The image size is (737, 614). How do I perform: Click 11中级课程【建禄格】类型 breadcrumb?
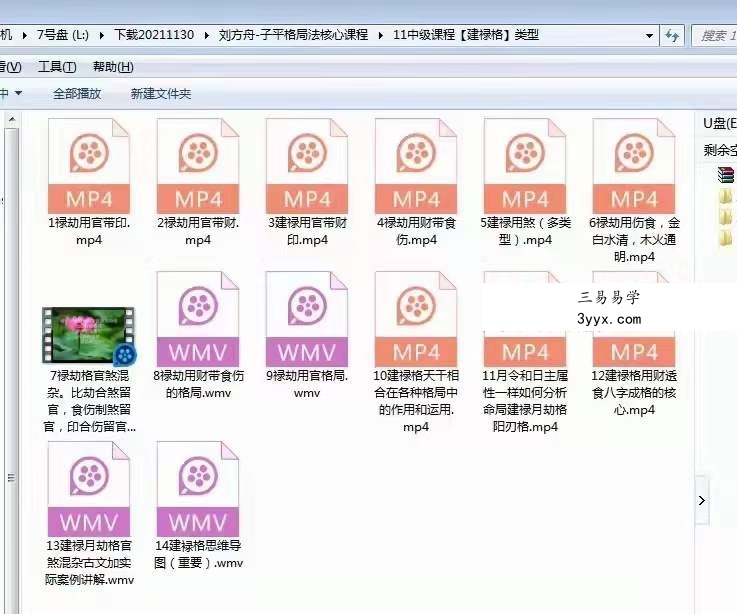click(x=466, y=35)
